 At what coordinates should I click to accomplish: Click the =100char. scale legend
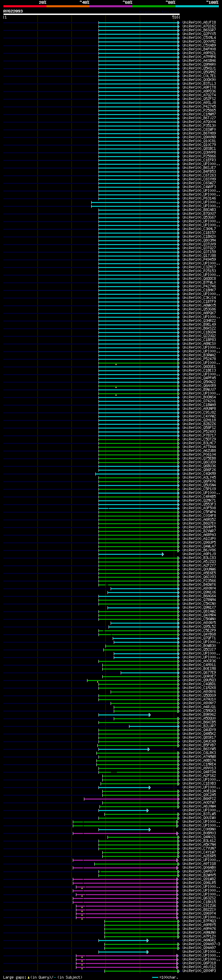coord(165,977)
